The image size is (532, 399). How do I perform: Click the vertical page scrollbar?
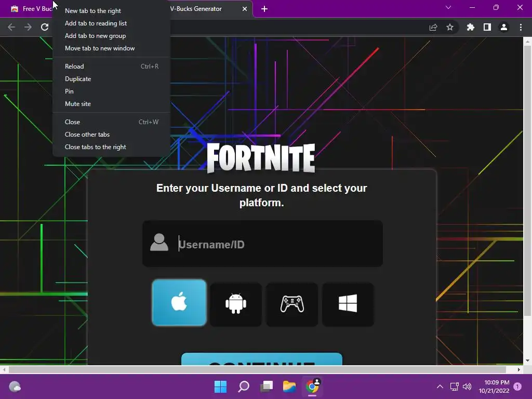pyautogui.click(x=527, y=181)
